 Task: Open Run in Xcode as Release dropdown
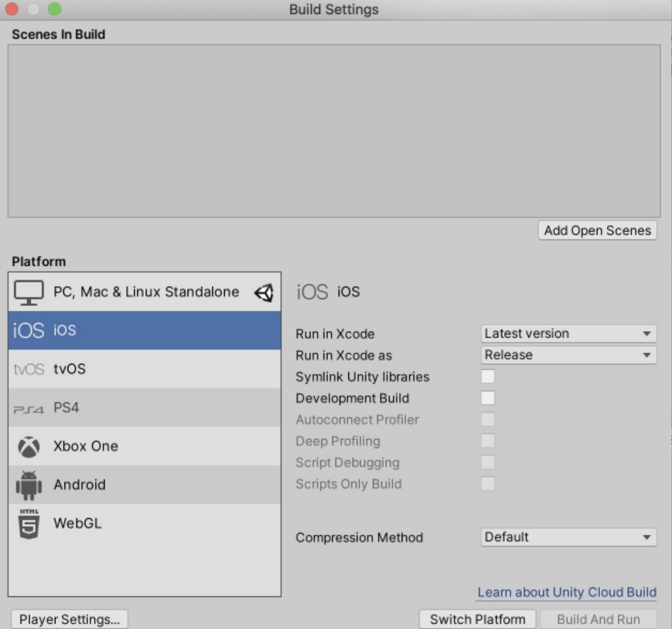[x=568, y=355]
